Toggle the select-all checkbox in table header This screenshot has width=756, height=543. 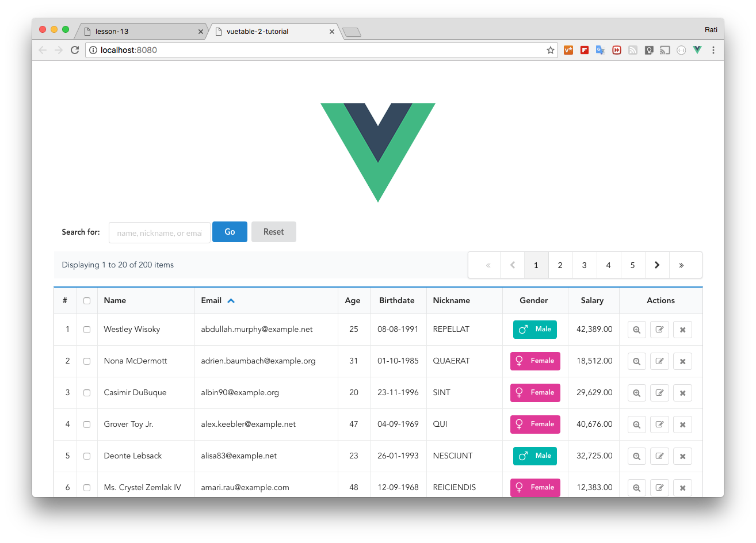tap(87, 301)
